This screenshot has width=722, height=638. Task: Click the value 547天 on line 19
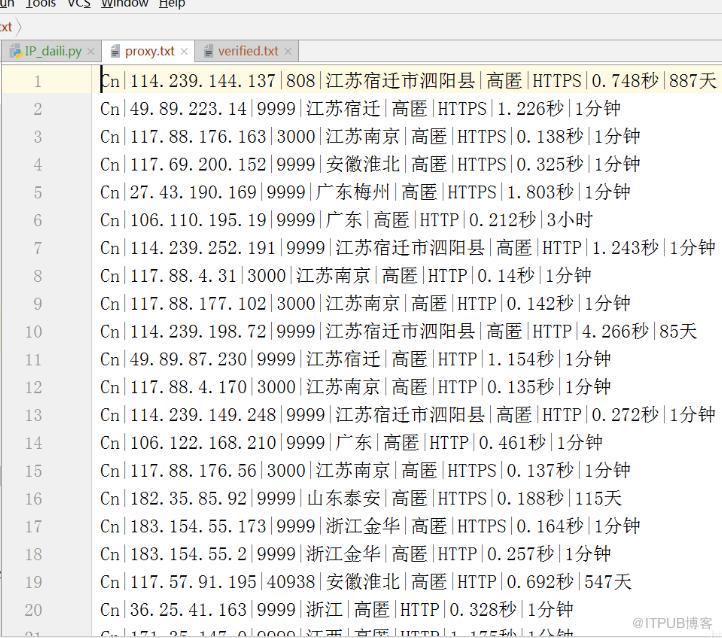pos(608,582)
